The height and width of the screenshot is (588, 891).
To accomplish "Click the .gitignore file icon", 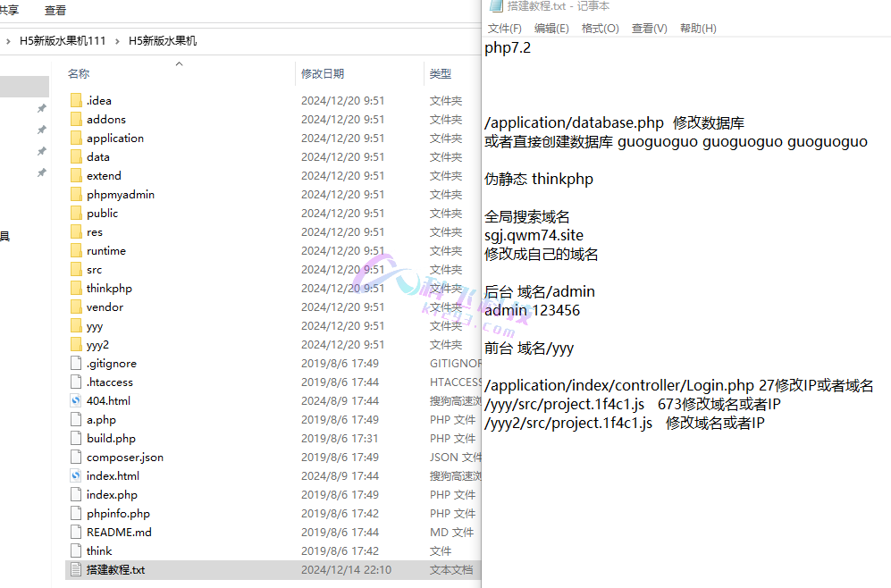I will (x=76, y=363).
